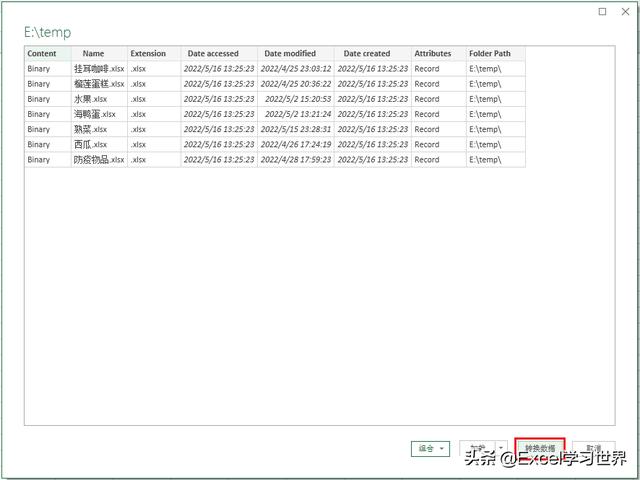Open the 组合 (Combine) dropdown
This screenshot has height=480, width=640.
click(x=431, y=449)
